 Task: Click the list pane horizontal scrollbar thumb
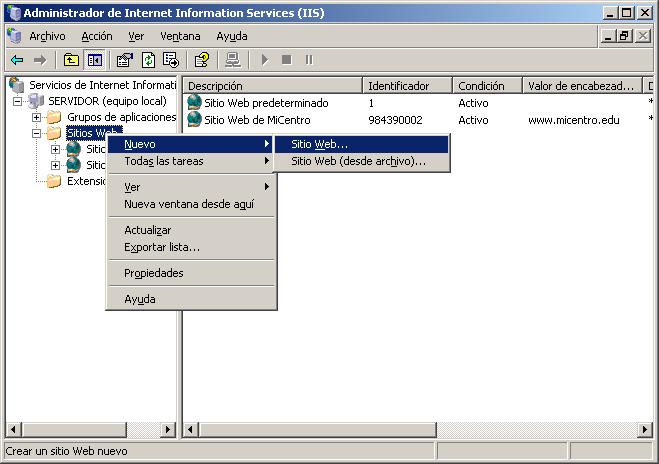pos(318,430)
